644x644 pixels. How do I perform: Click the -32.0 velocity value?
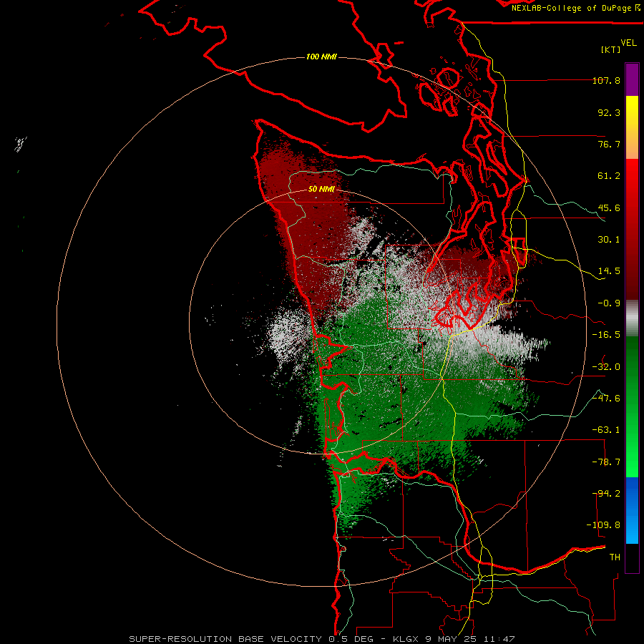pyautogui.click(x=606, y=367)
